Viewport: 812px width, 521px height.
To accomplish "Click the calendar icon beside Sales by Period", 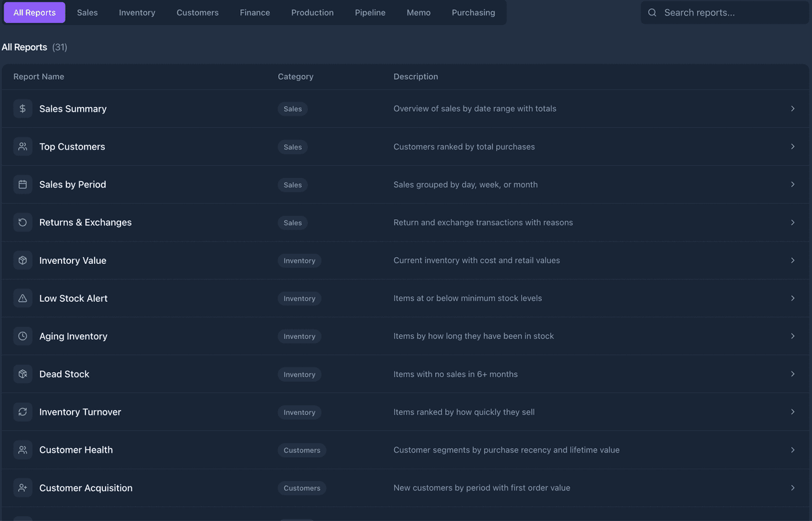I will pyautogui.click(x=22, y=184).
